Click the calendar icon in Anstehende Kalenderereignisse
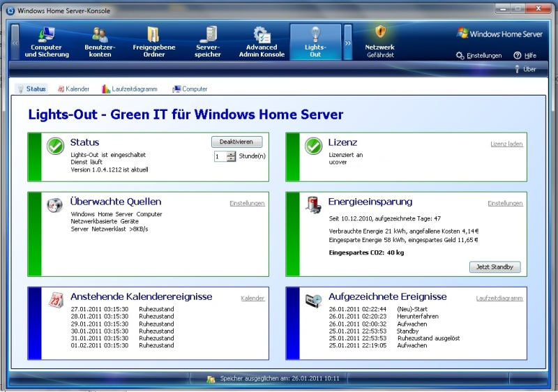Screen dimensions: 558x392 pos(56,300)
